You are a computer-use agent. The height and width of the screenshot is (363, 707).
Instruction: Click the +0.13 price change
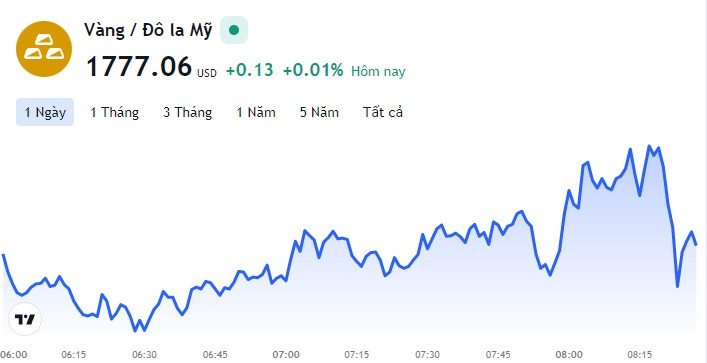[249, 70]
